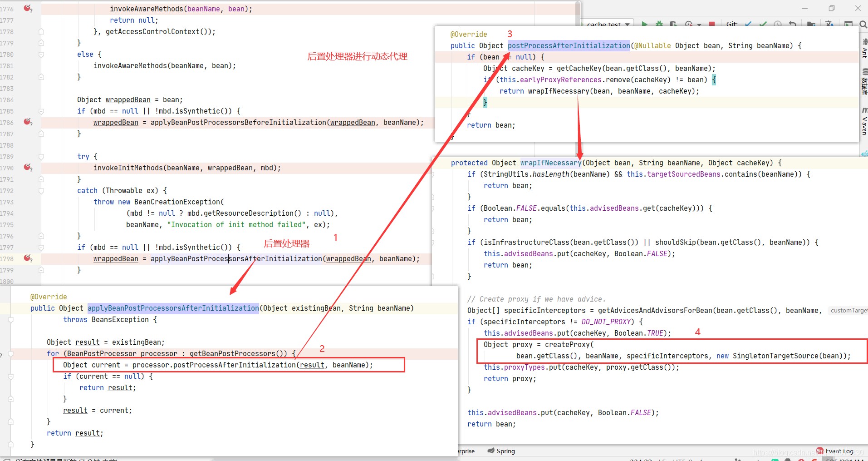Restore down the IDE window
Image resolution: width=868 pixels, height=461 pixels.
pyautogui.click(x=831, y=8)
